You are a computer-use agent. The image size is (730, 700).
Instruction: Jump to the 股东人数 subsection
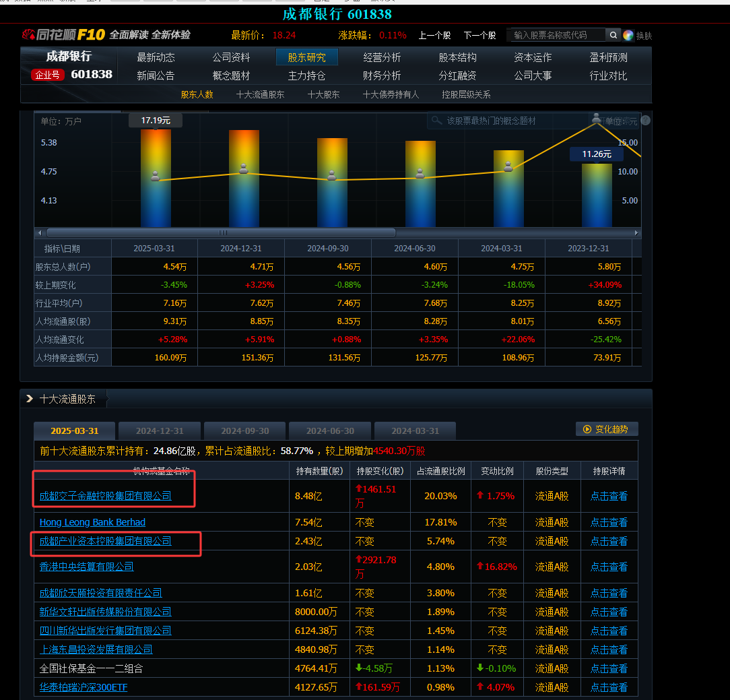tap(197, 94)
